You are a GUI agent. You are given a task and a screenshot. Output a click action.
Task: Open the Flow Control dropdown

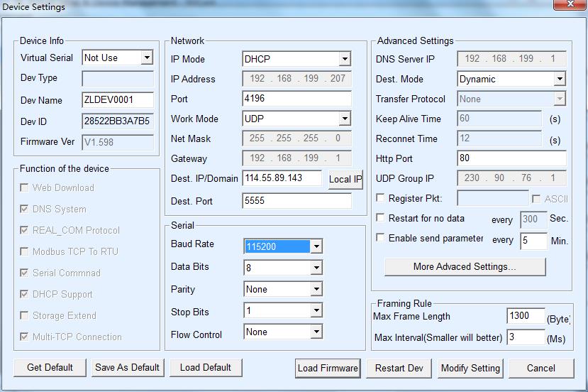click(x=316, y=332)
